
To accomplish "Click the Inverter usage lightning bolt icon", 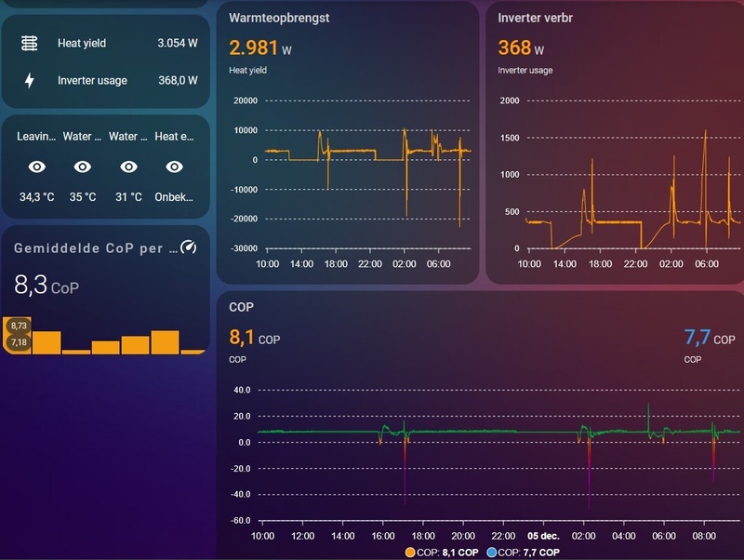I will click(30, 80).
